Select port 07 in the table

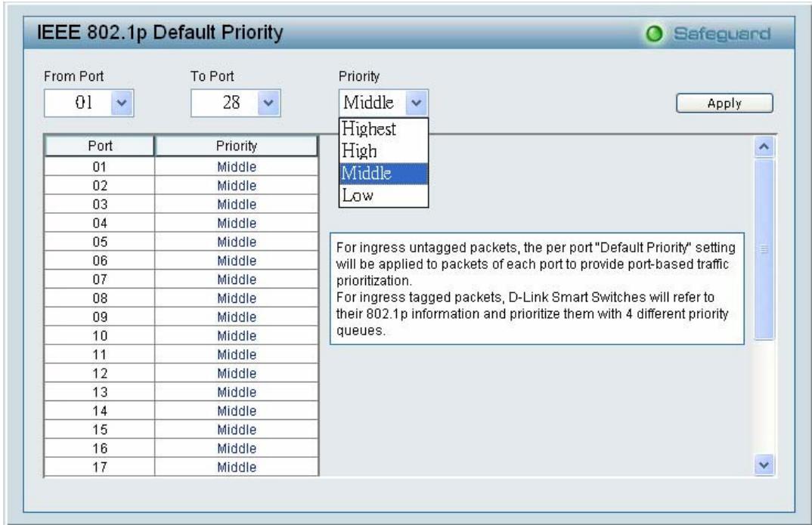[x=100, y=279]
